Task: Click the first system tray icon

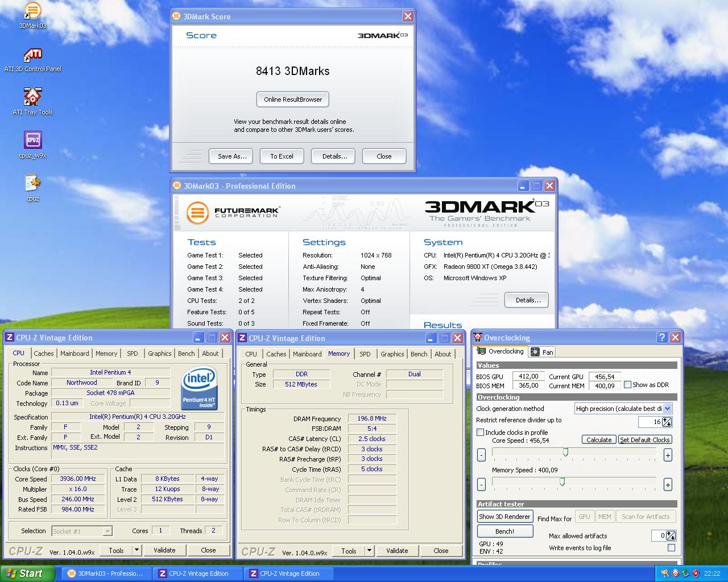Action: (665, 573)
